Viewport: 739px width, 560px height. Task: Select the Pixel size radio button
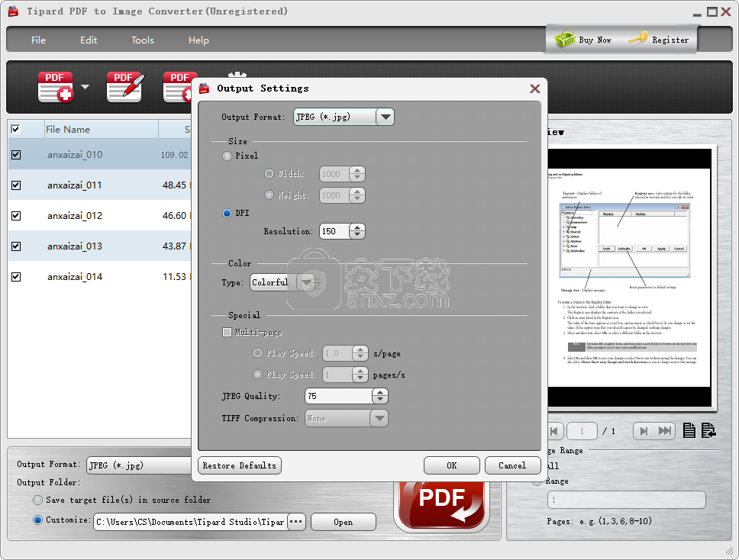tap(228, 156)
